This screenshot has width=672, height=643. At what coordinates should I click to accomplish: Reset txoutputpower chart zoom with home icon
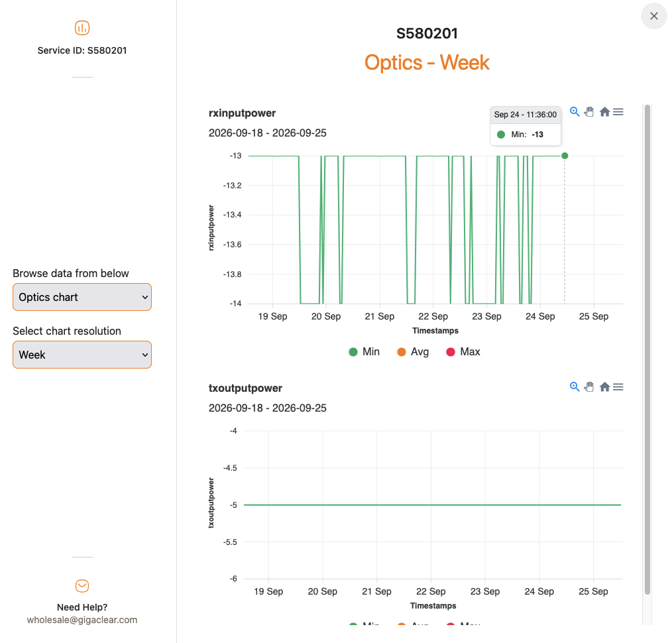604,386
